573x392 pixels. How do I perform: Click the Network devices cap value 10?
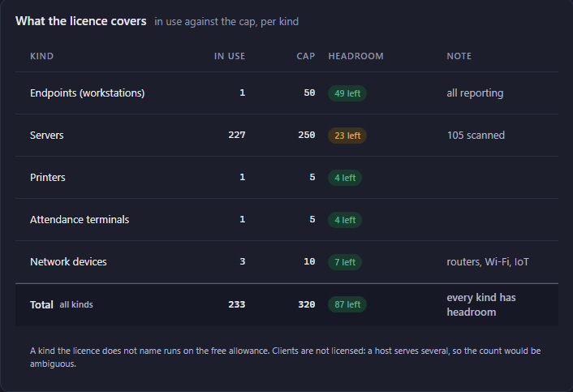point(309,261)
